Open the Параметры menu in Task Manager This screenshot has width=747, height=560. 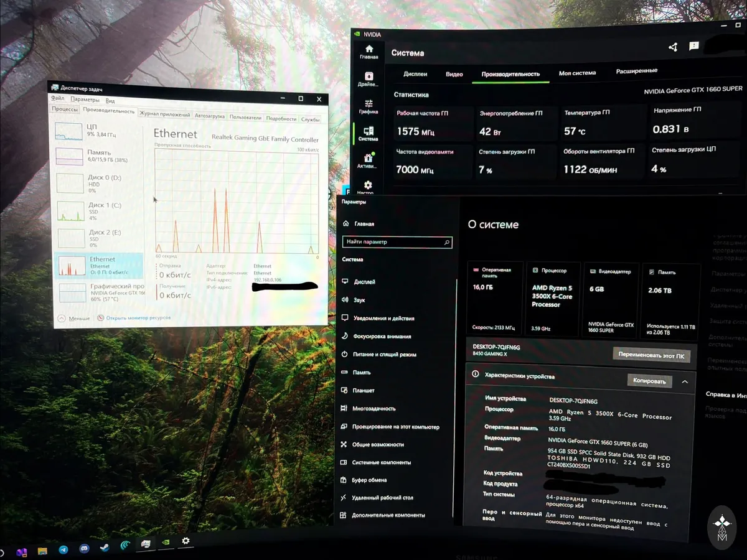click(85, 100)
